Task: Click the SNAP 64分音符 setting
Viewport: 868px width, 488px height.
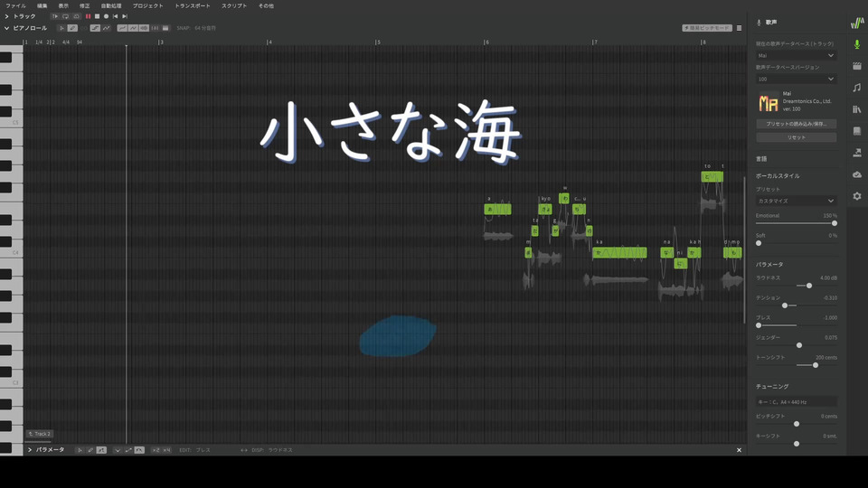Action: point(196,28)
